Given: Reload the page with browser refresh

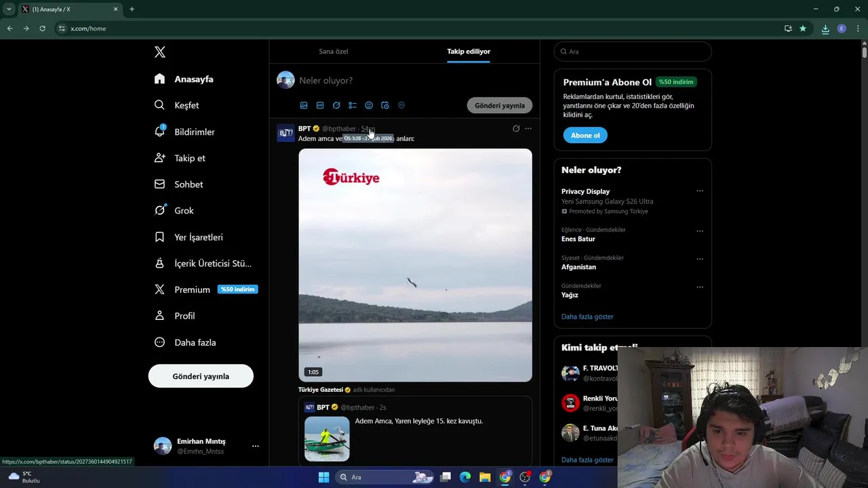Looking at the screenshot, I should pos(42,28).
